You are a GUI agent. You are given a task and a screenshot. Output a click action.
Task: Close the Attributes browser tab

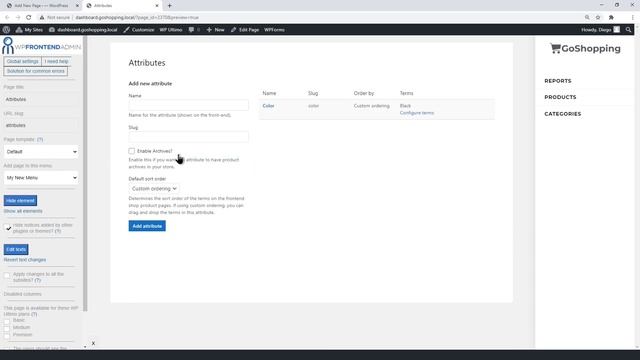[x=157, y=6]
